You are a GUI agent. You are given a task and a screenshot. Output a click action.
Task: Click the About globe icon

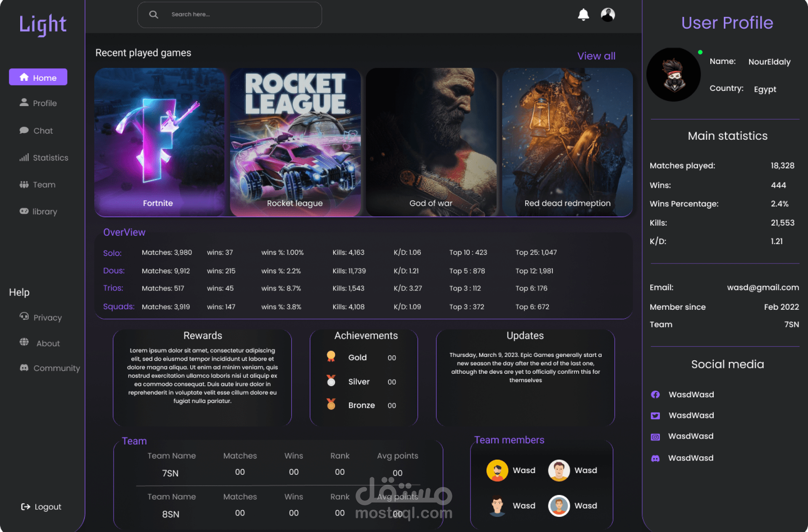tap(24, 342)
